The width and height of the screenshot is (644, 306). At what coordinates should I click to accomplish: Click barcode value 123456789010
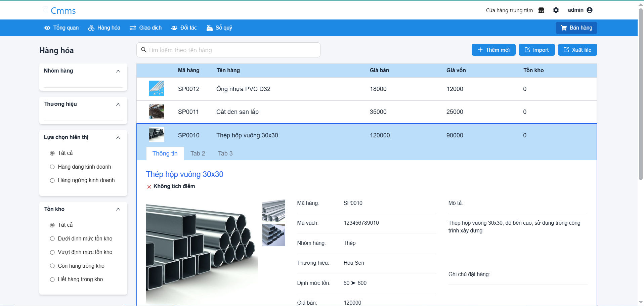[x=361, y=223]
